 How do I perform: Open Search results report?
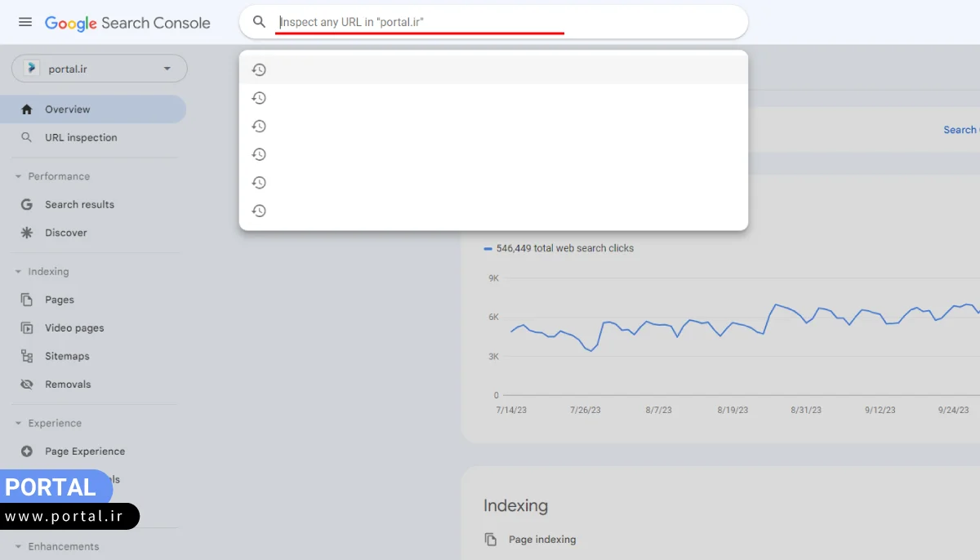[79, 205]
